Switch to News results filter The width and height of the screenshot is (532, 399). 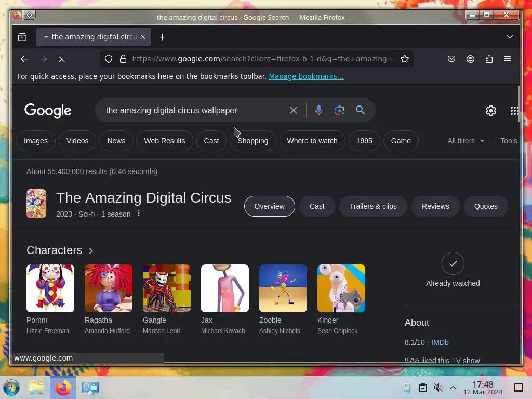[x=116, y=141]
